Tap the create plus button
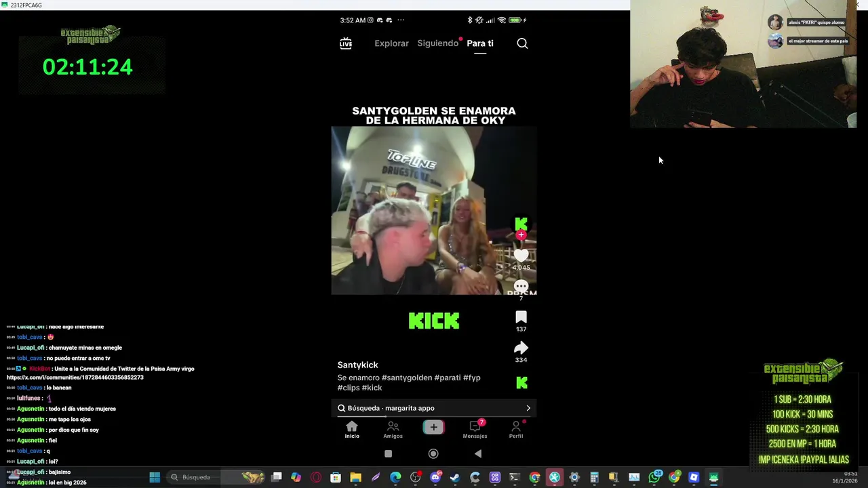This screenshot has height=488, width=868. (434, 427)
